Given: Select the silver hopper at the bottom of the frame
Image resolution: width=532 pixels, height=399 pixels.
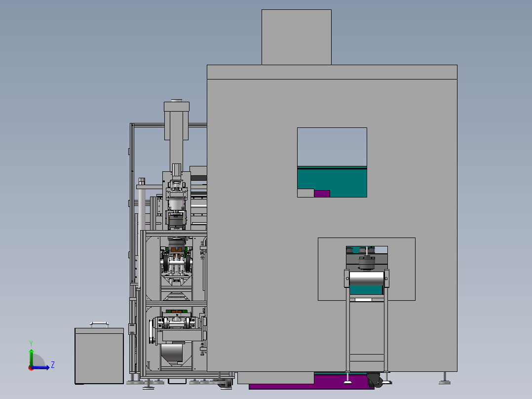Looking at the screenshot, I should [172, 353].
